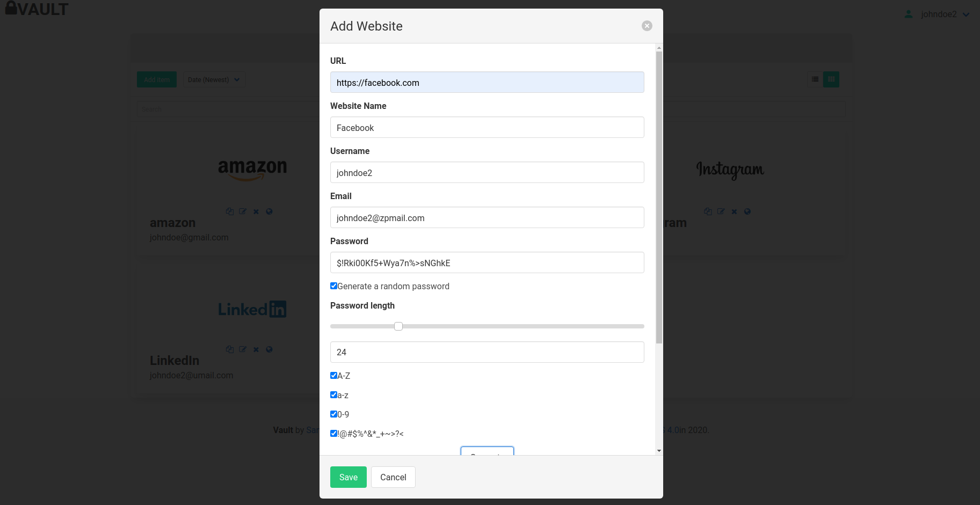Toggle the A-Z uppercase checkbox
The height and width of the screenshot is (505, 980).
point(333,376)
